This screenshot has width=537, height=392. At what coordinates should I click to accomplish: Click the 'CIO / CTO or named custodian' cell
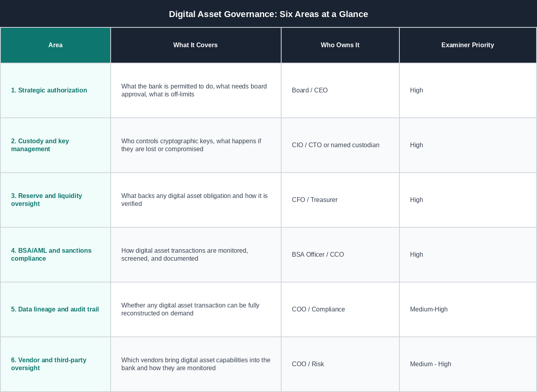(340, 145)
